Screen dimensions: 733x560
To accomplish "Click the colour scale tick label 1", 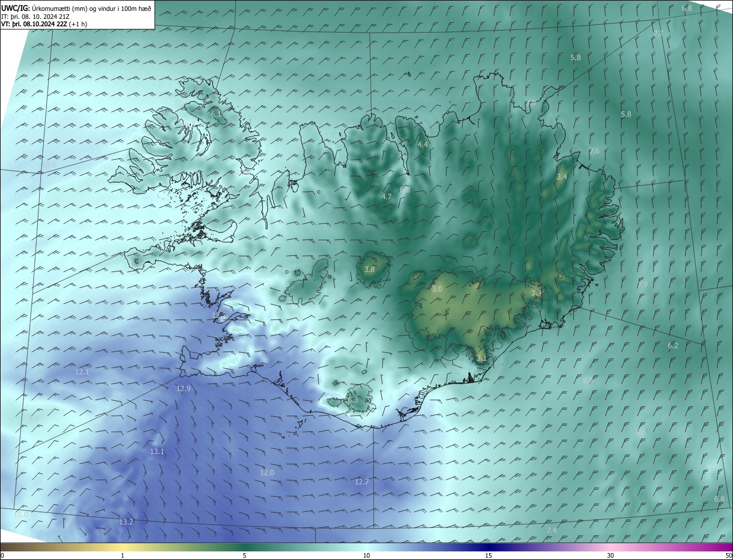I will coord(123,556).
